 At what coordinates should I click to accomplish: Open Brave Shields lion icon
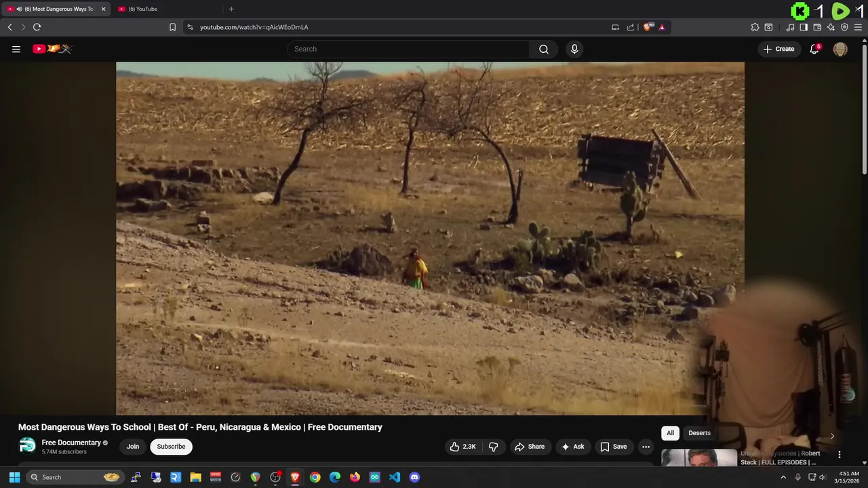[648, 27]
